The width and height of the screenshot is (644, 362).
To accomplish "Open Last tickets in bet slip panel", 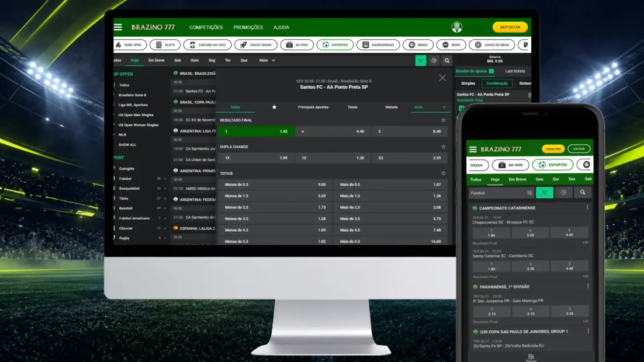I will coord(515,71).
